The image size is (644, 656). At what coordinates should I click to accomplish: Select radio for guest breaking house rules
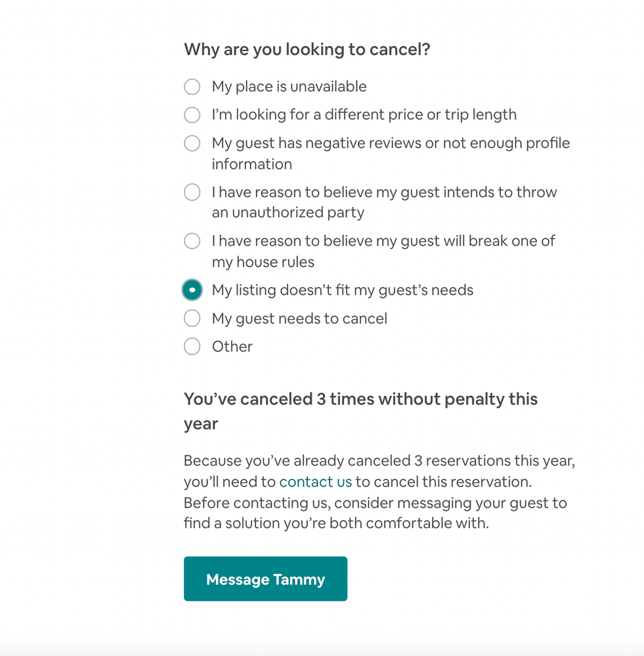point(192,241)
